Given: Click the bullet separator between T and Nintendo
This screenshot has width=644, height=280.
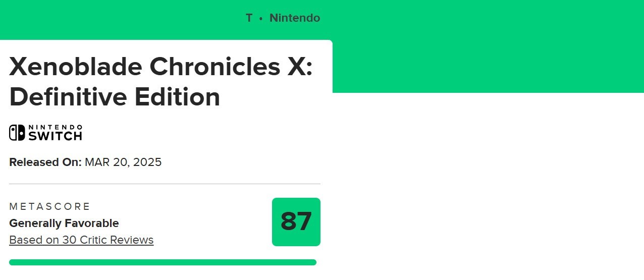Looking at the screenshot, I should [x=261, y=18].
